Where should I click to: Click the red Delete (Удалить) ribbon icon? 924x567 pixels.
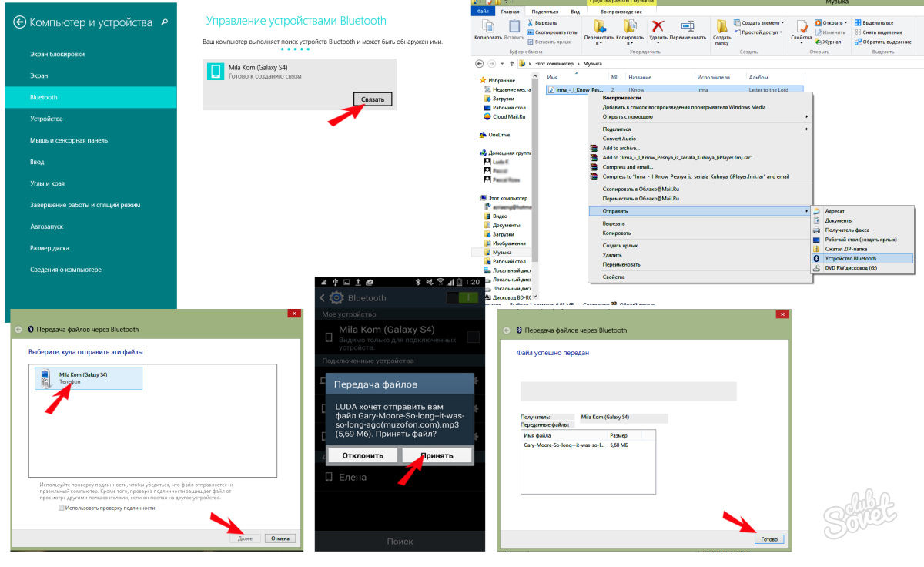point(658,27)
